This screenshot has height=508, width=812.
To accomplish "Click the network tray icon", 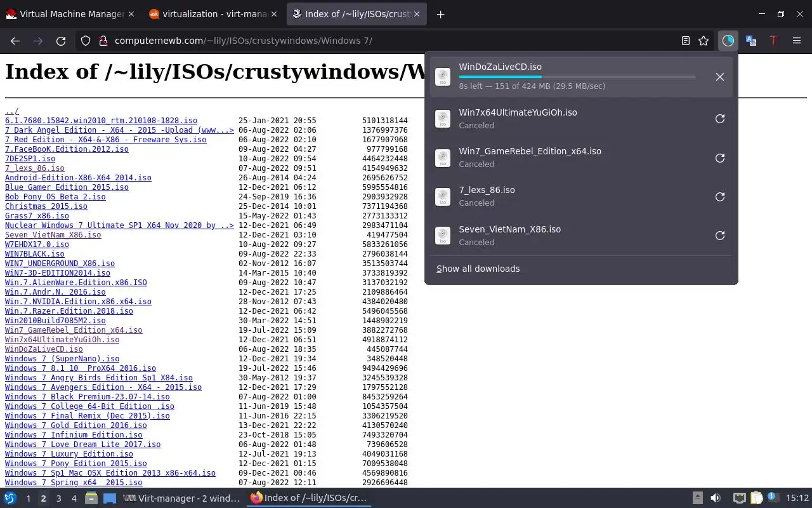I will [740, 498].
